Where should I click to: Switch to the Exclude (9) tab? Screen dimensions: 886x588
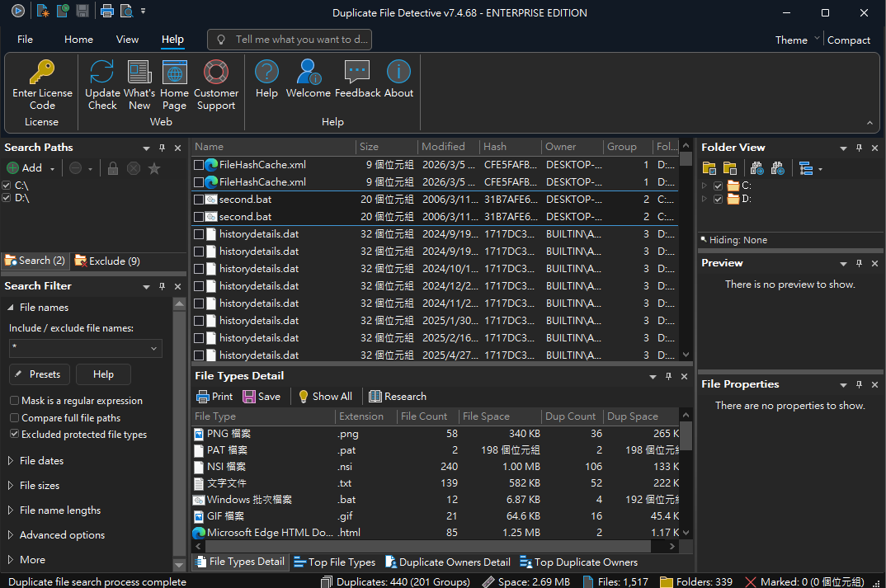[107, 261]
